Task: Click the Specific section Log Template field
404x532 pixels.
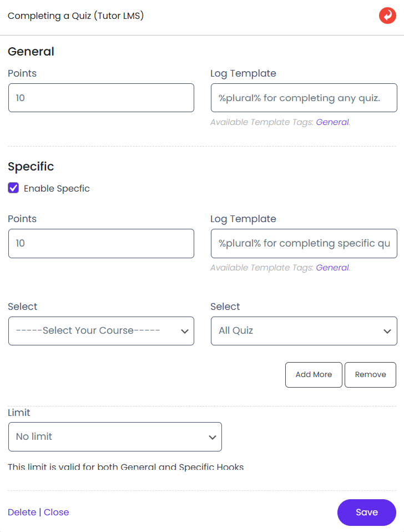Action: 304,244
